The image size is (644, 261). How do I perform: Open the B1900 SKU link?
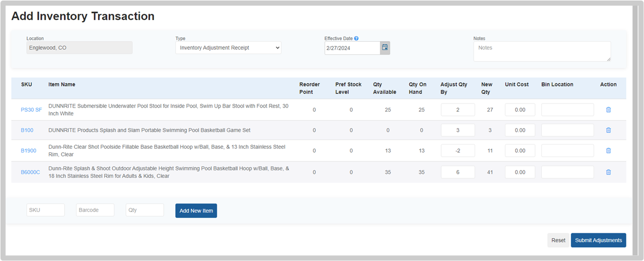point(29,151)
